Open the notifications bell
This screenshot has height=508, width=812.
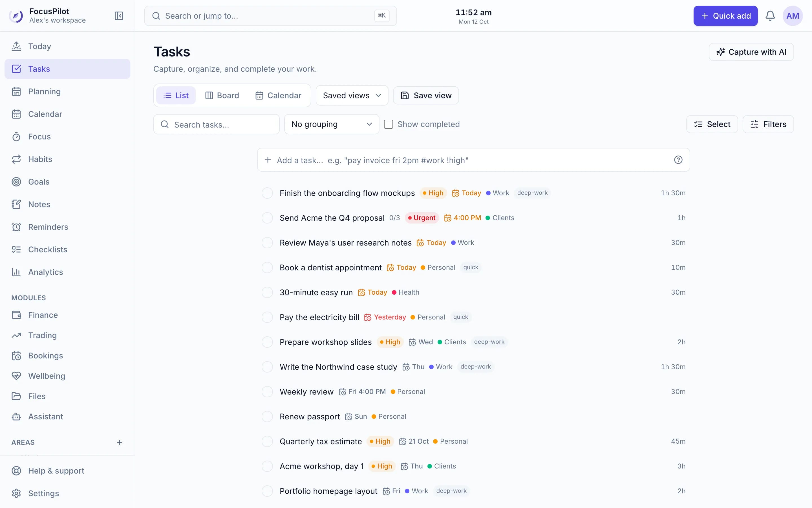tap(770, 16)
